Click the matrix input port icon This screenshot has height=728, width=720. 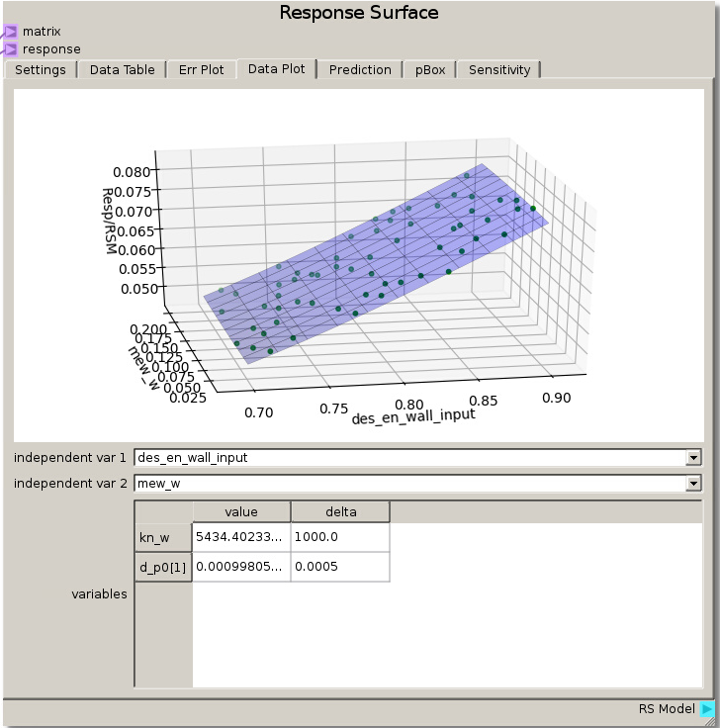[x=10, y=32]
